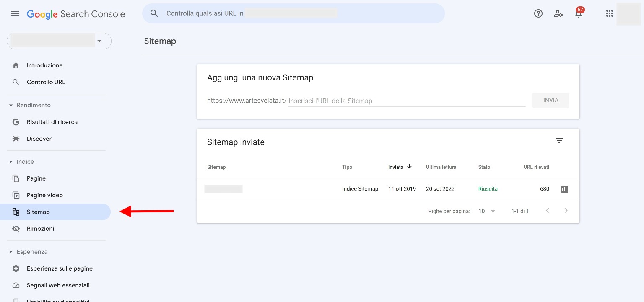Viewport: 644px width, 302px height.
Task: Open the property selector dropdown
Action: 59,41
